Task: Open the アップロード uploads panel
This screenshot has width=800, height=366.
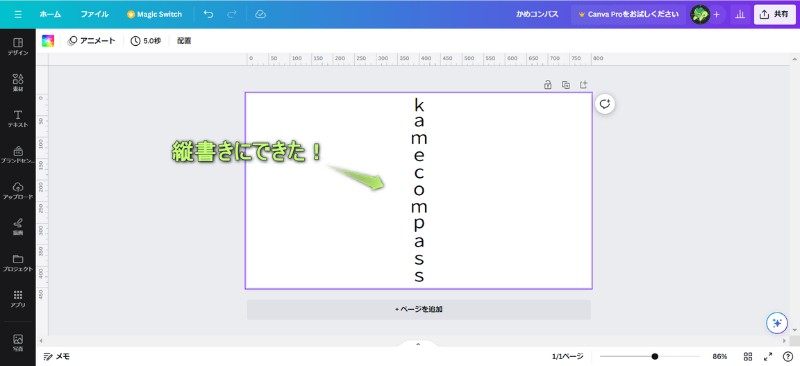Action: [x=18, y=190]
